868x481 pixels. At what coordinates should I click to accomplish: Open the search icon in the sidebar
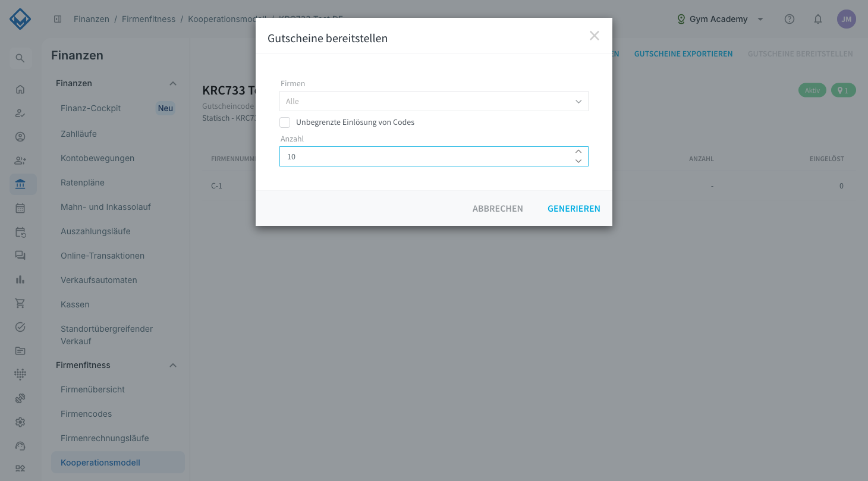click(20, 58)
